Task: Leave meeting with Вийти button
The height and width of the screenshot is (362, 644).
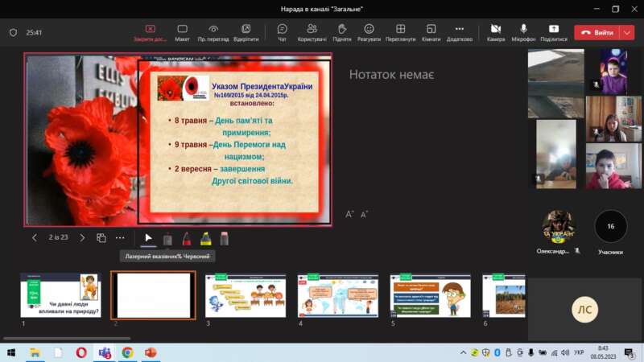Action: (x=597, y=32)
